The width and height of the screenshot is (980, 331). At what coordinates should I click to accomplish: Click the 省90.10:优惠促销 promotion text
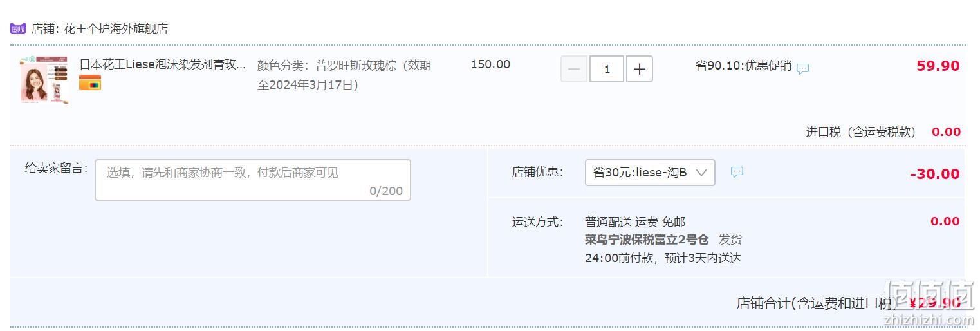point(743,66)
